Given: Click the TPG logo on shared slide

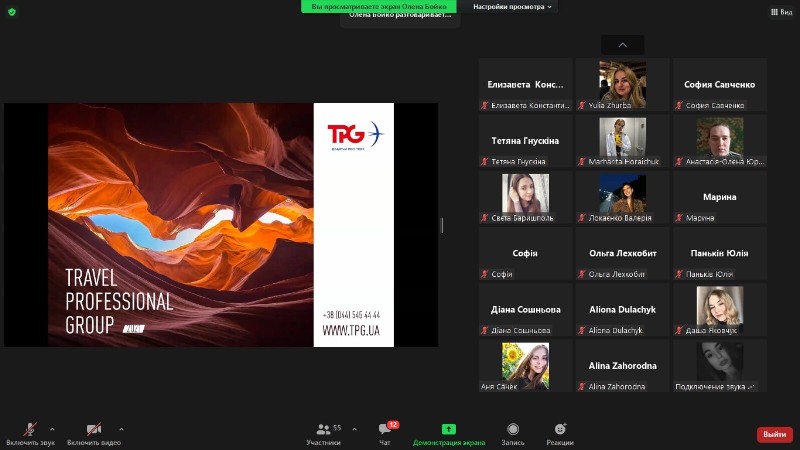Looking at the screenshot, I should 356,135.
